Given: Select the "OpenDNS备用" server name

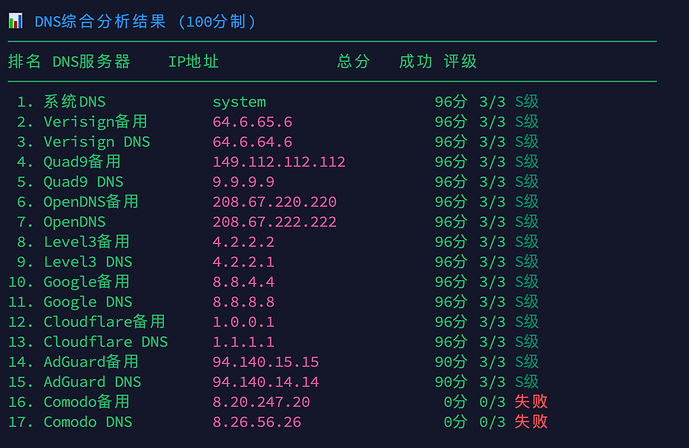Looking at the screenshot, I should pos(91,202).
